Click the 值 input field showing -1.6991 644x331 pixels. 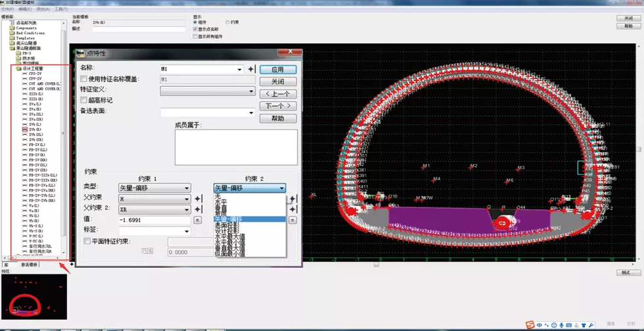155,220
